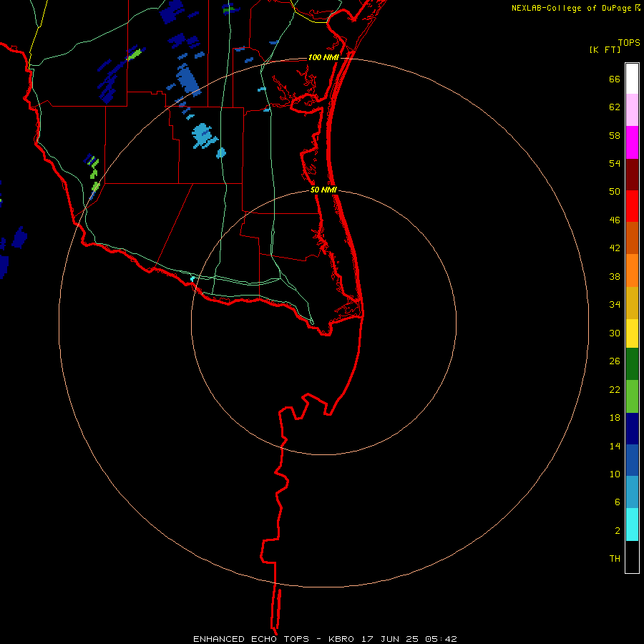
Task: Click the "TH" legend label
Action: coord(615,558)
